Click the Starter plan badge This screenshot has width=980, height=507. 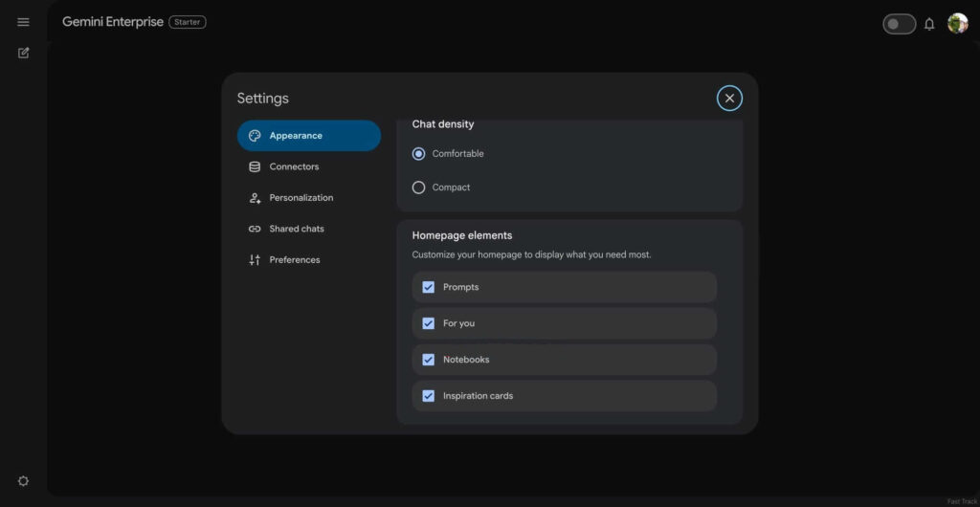coord(188,22)
